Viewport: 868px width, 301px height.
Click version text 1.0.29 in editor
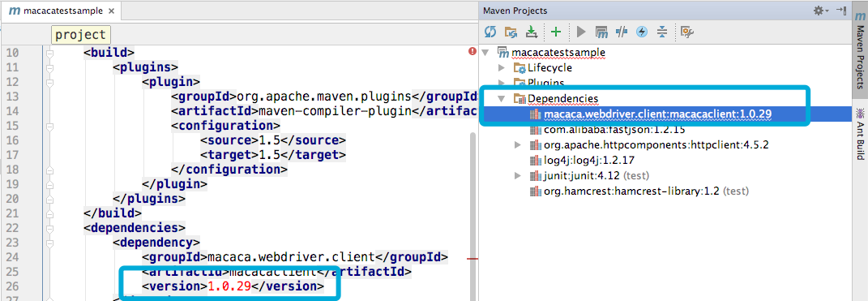click(x=229, y=286)
